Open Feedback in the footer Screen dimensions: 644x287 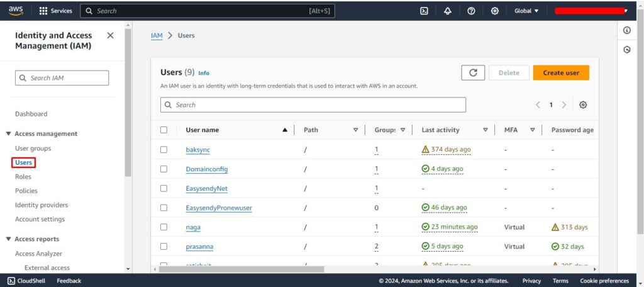tap(69, 281)
